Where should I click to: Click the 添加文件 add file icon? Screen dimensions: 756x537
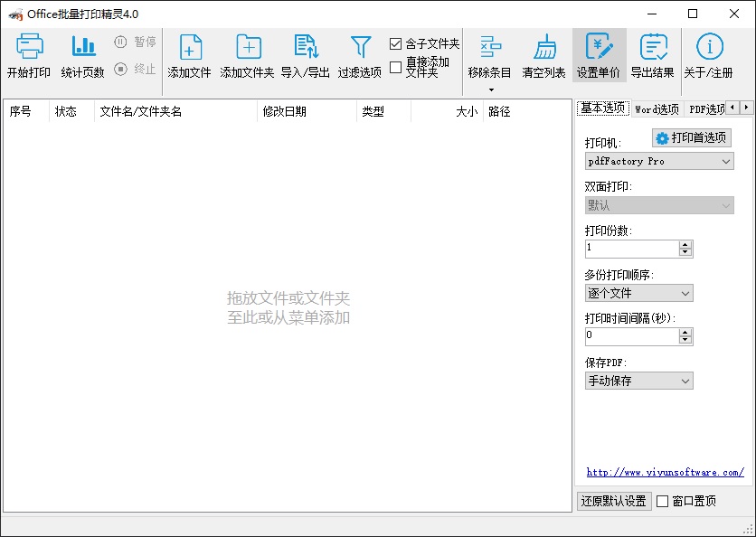click(189, 54)
